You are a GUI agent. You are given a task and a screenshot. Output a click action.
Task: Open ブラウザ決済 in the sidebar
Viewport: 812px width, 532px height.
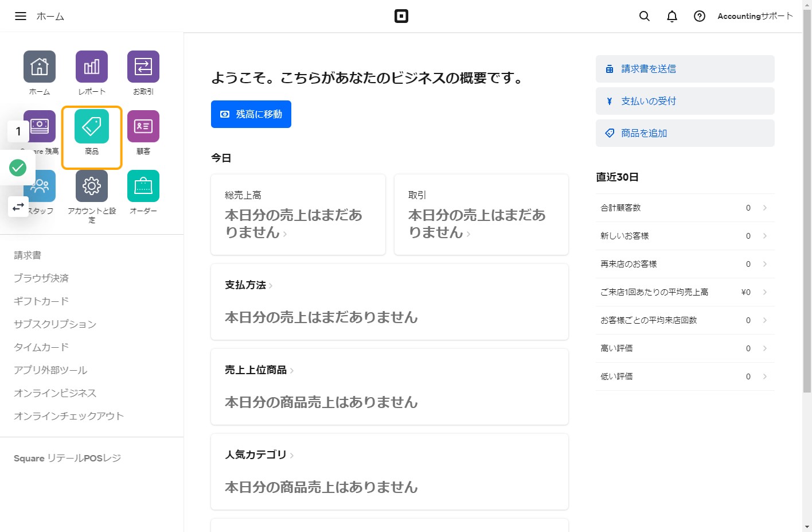pyautogui.click(x=41, y=278)
